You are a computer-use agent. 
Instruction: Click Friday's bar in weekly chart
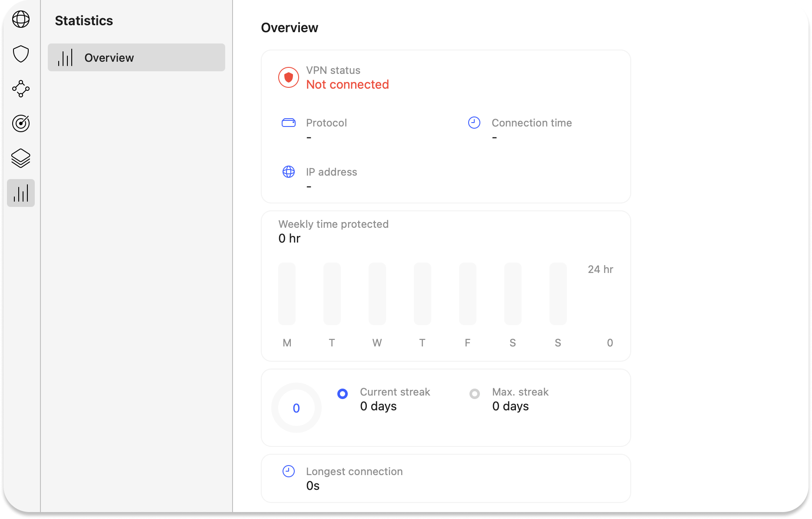point(468,294)
